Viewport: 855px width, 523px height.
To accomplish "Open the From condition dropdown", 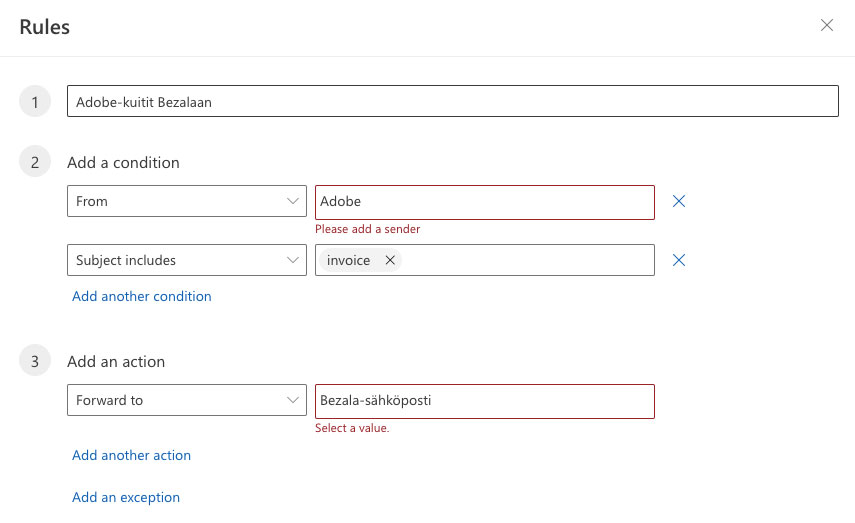I will (x=187, y=201).
